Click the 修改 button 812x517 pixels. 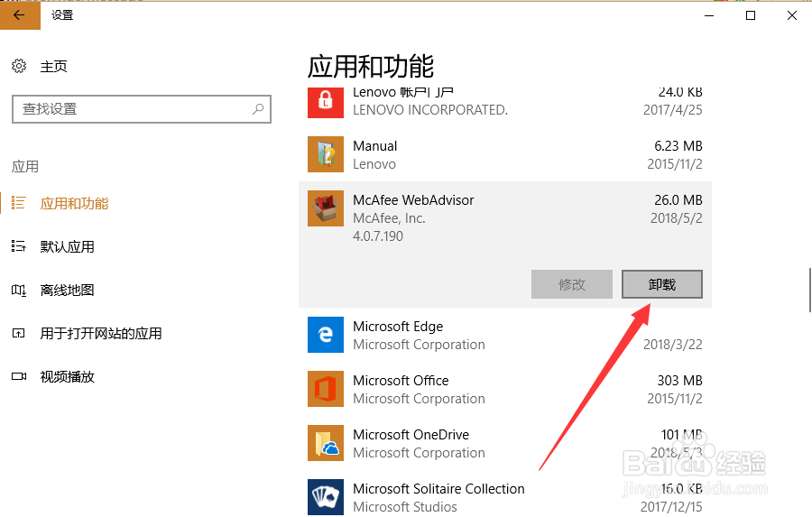coord(572,284)
